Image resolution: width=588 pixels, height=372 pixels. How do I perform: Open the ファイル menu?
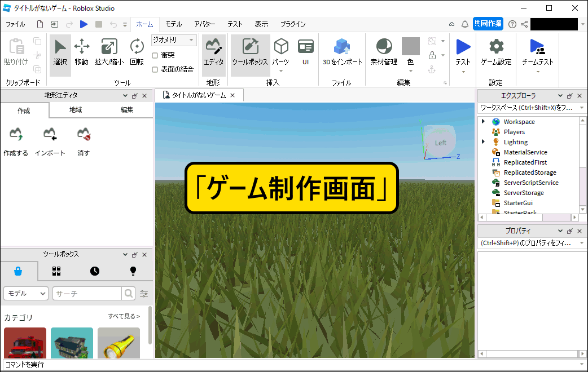click(15, 24)
